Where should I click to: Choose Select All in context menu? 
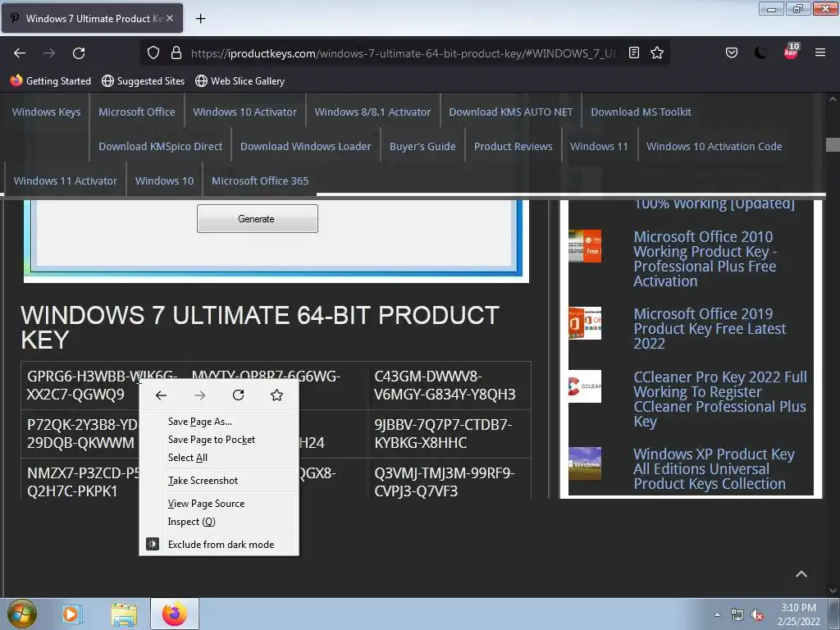218,458
